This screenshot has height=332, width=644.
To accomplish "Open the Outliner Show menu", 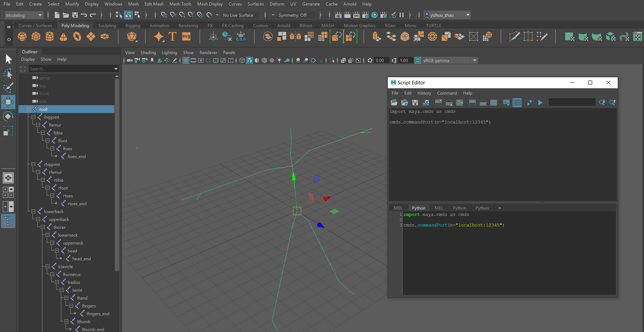I will pos(46,59).
